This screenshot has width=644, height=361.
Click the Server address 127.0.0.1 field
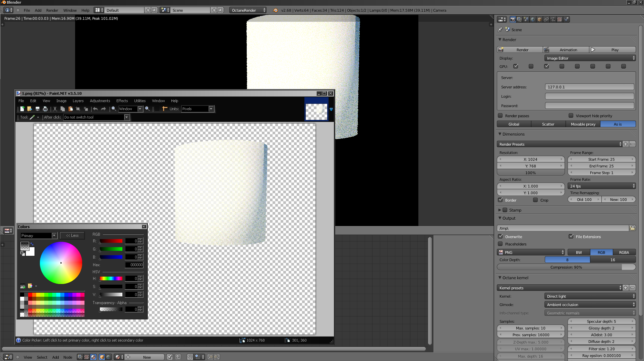pyautogui.click(x=589, y=87)
